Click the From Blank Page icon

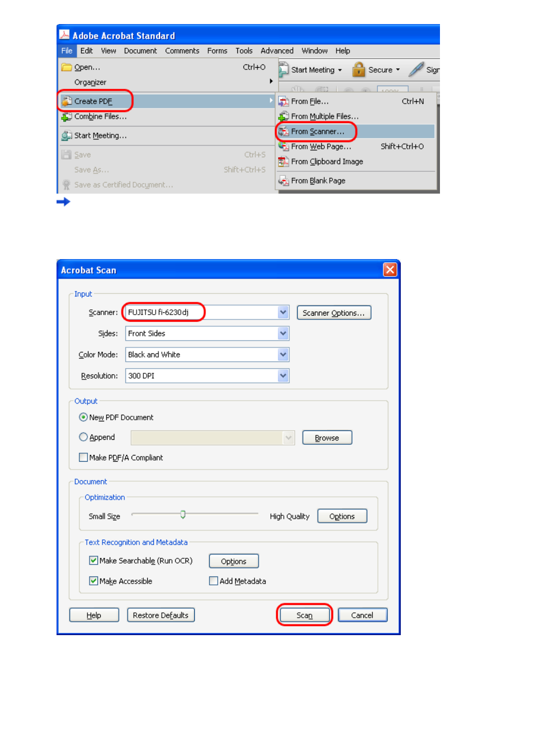pos(284,181)
